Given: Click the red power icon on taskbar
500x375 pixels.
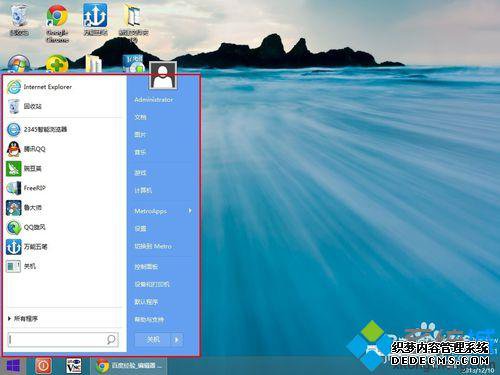Looking at the screenshot, I should 43,366.
